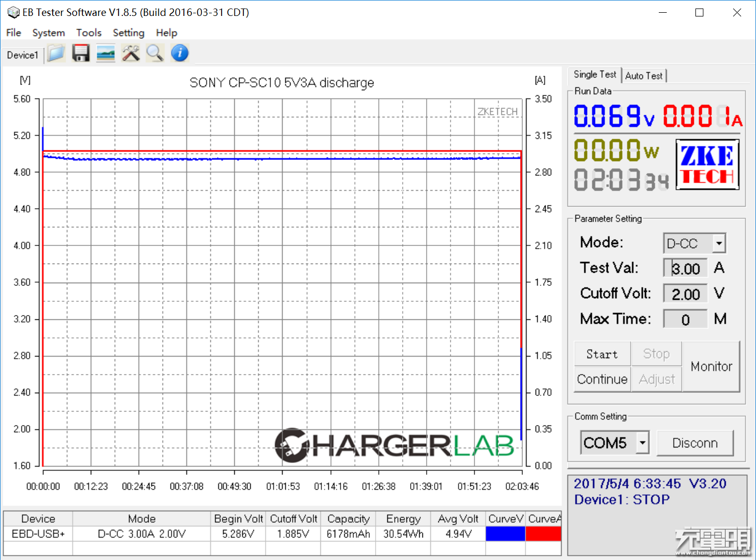Open the hammer and wrench tools icon

coord(131,53)
